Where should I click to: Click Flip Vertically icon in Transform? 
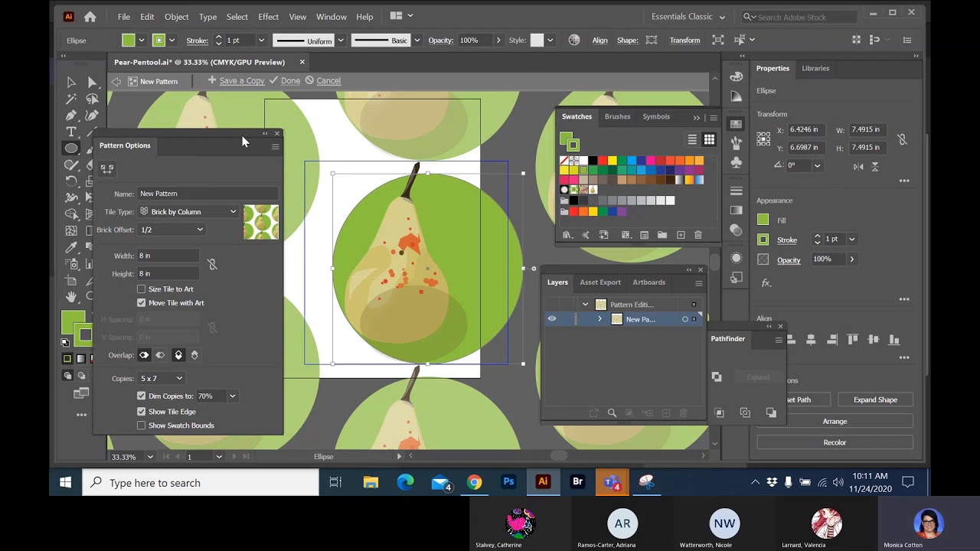coord(875,166)
